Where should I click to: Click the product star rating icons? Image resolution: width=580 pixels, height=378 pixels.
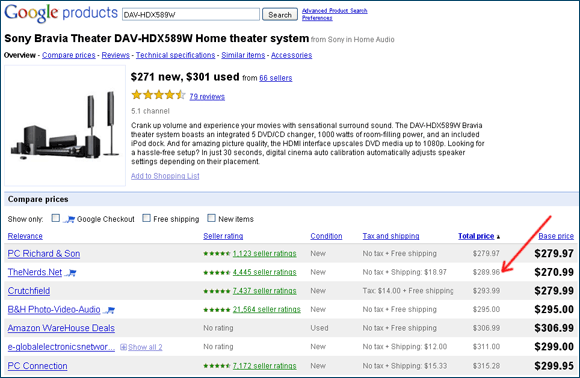point(158,95)
